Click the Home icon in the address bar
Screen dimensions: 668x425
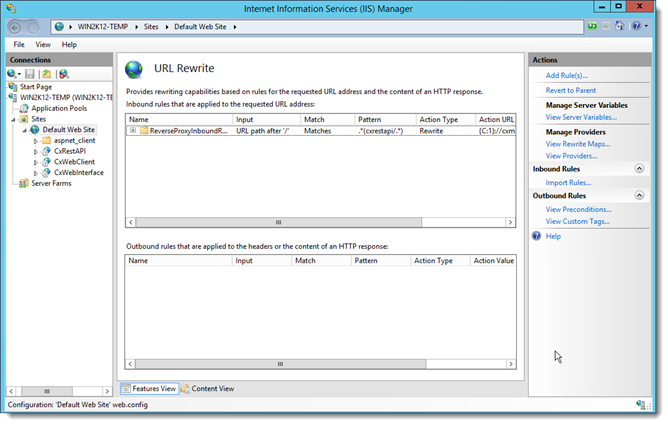(x=619, y=26)
